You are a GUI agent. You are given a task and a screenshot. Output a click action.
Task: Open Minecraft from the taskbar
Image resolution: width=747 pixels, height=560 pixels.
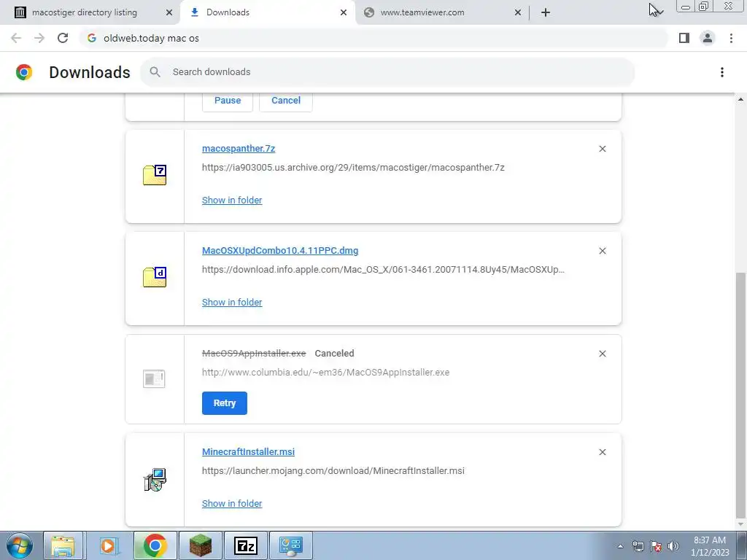[201, 545]
